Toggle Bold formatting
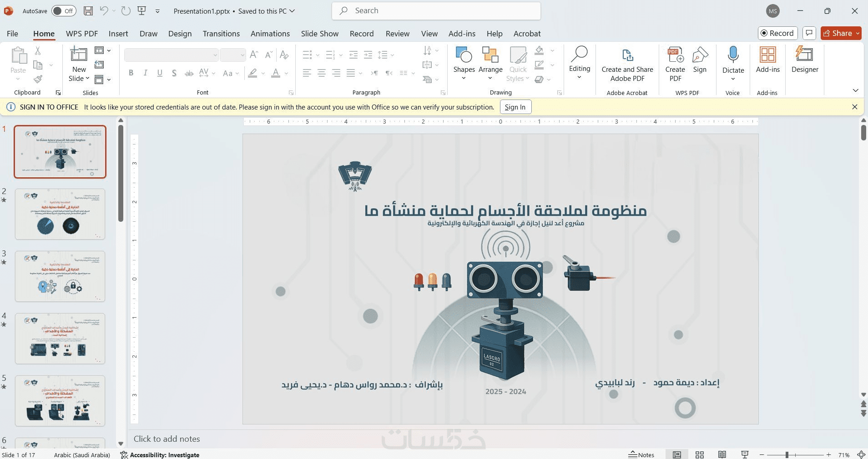This screenshot has width=868, height=459. point(131,73)
